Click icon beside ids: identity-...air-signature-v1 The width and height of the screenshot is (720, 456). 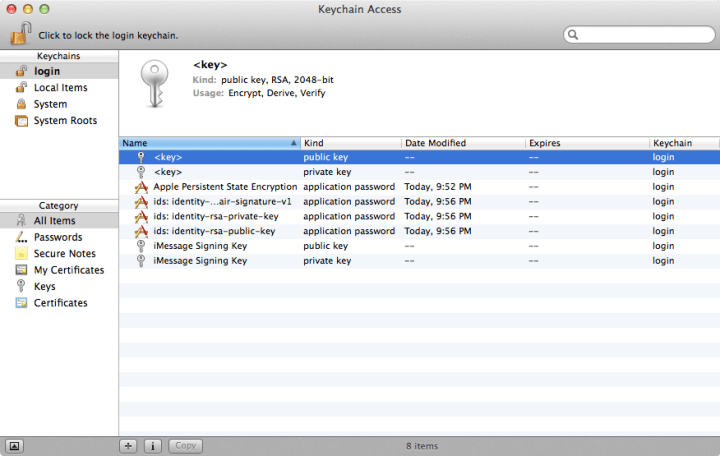[141, 202]
